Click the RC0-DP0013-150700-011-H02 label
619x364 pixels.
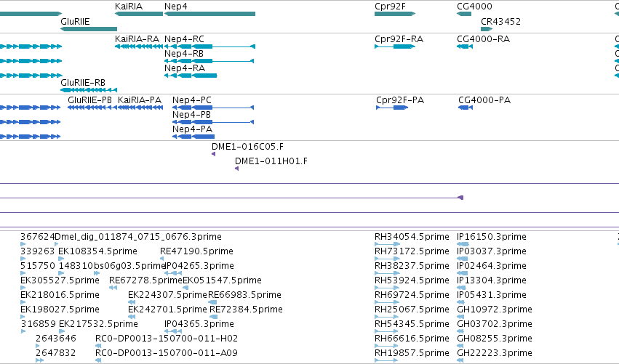click(x=167, y=339)
